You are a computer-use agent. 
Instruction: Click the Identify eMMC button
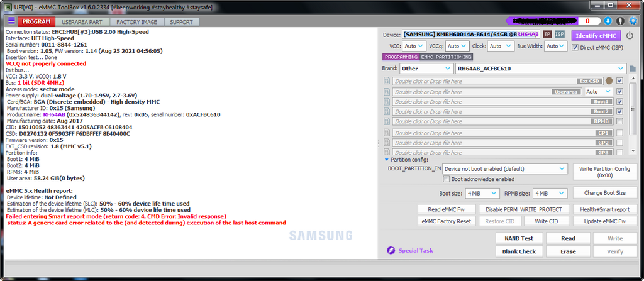596,36
